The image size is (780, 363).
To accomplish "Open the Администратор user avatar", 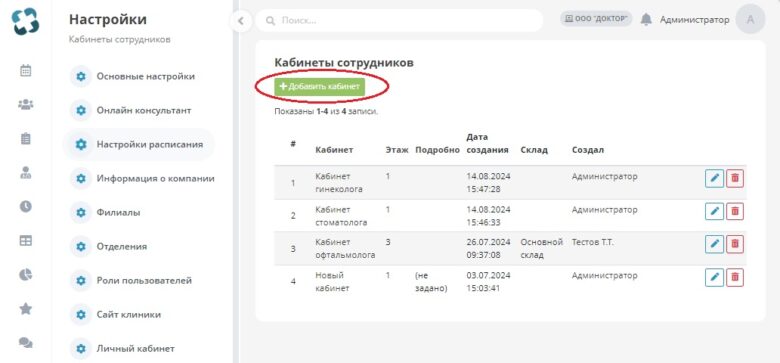I will (750, 19).
